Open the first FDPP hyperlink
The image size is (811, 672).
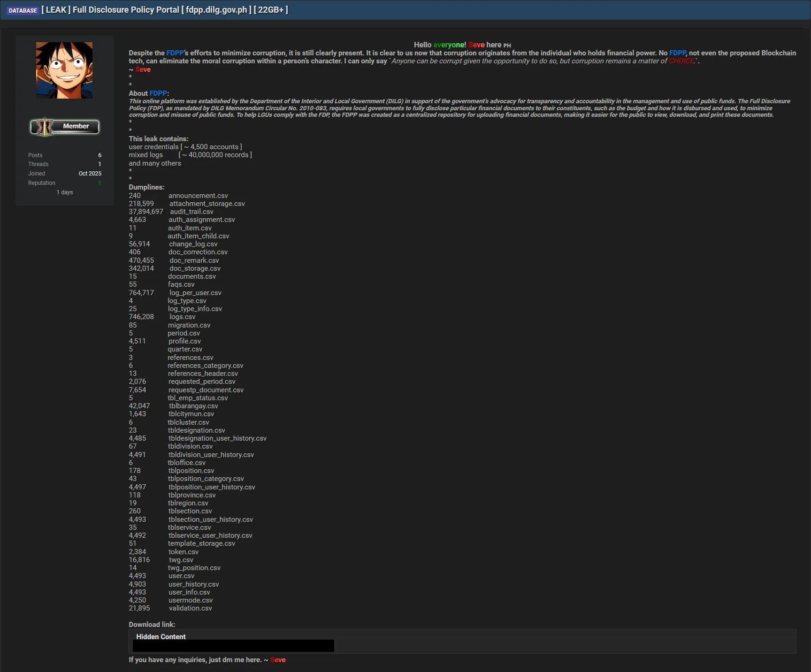pos(175,53)
